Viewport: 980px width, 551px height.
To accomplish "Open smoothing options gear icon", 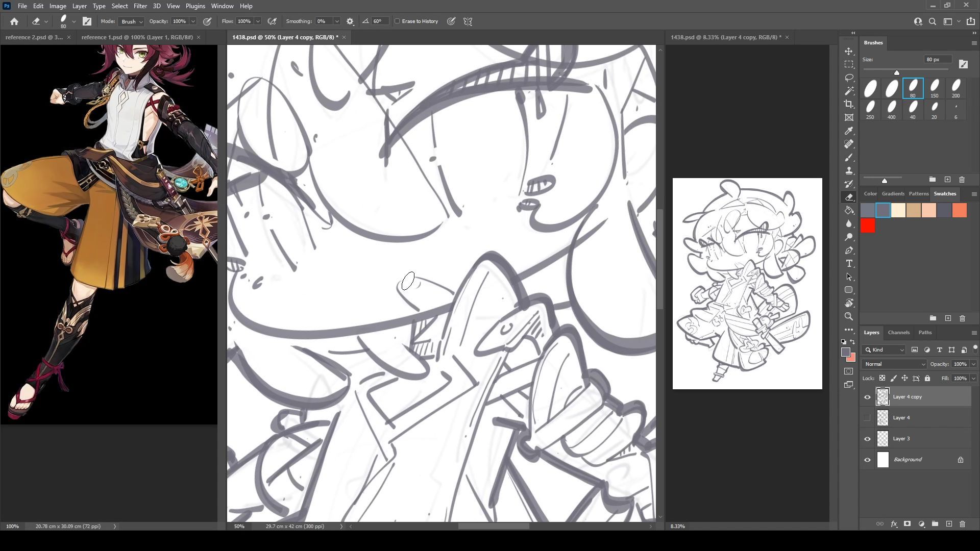I will 350,21.
